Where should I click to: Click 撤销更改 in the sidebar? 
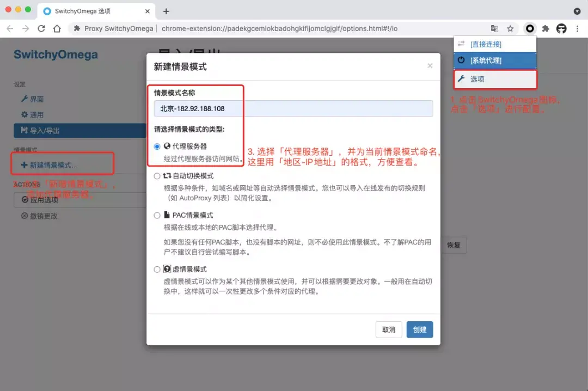click(39, 216)
